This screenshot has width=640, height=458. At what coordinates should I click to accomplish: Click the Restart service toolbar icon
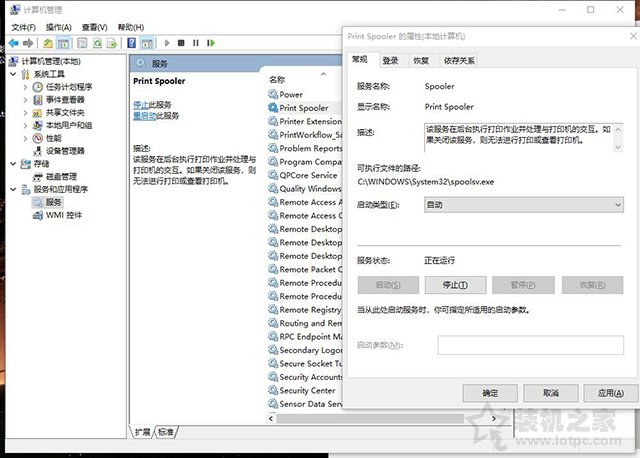click(211, 43)
